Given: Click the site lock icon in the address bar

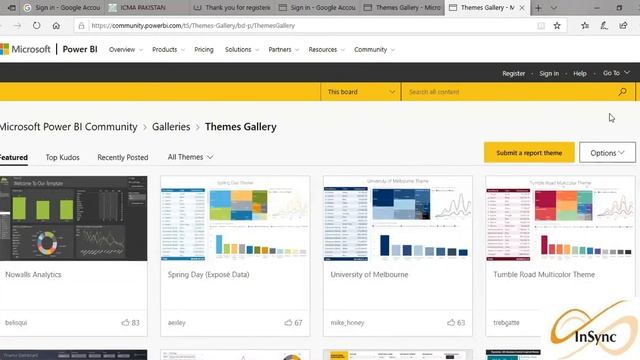Looking at the screenshot, I should click(x=81, y=26).
